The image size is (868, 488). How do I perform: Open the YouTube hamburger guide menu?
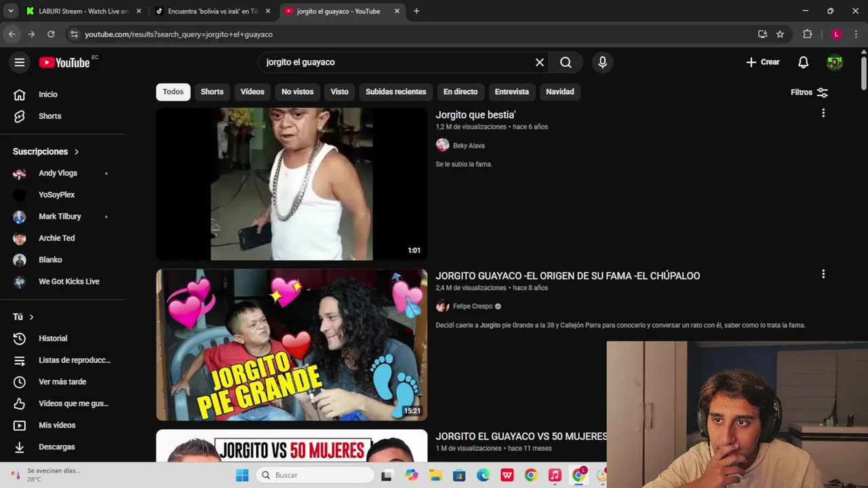[x=20, y=62]
